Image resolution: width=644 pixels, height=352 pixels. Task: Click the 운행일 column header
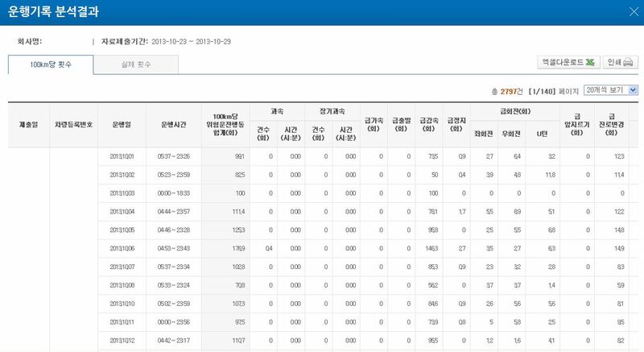tap(122, 125)
